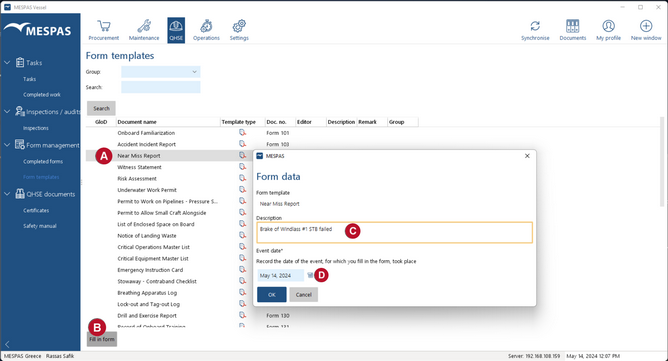Open Inspections in sidebar
Viewport: 668px width, 361px height.
click(x=36, y=128)
